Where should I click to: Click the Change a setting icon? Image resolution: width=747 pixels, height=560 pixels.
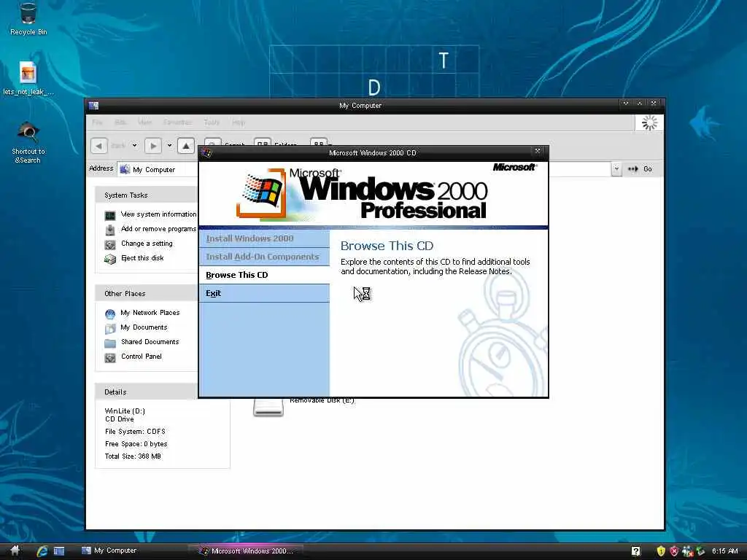click(x=110, y=245)
